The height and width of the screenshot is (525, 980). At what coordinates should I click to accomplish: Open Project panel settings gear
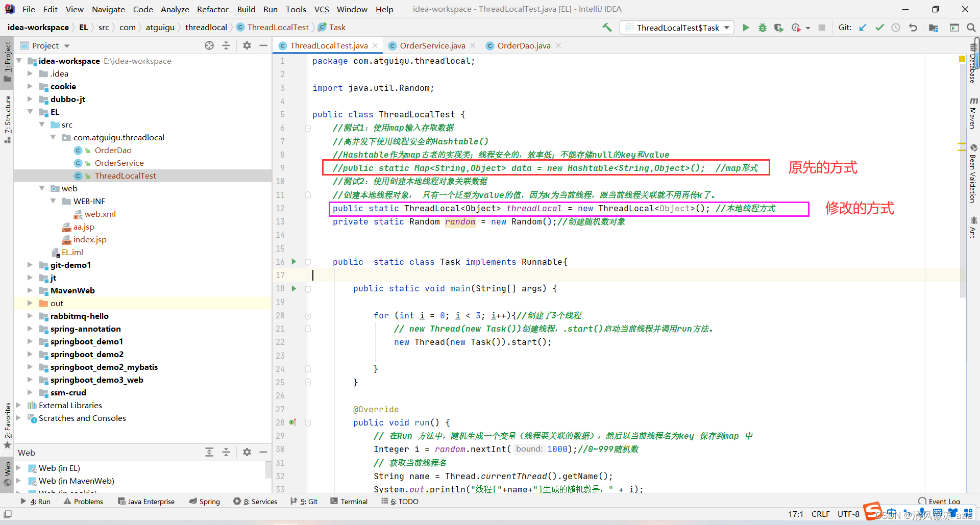247,45
